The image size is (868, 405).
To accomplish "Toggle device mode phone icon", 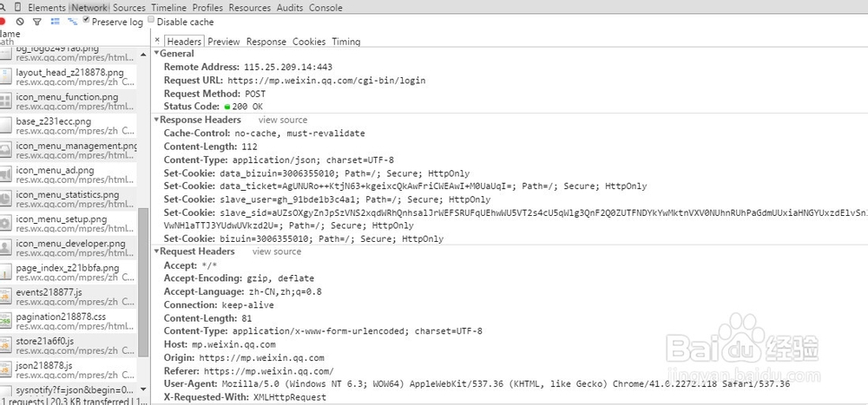I will (x=19, y=7).
